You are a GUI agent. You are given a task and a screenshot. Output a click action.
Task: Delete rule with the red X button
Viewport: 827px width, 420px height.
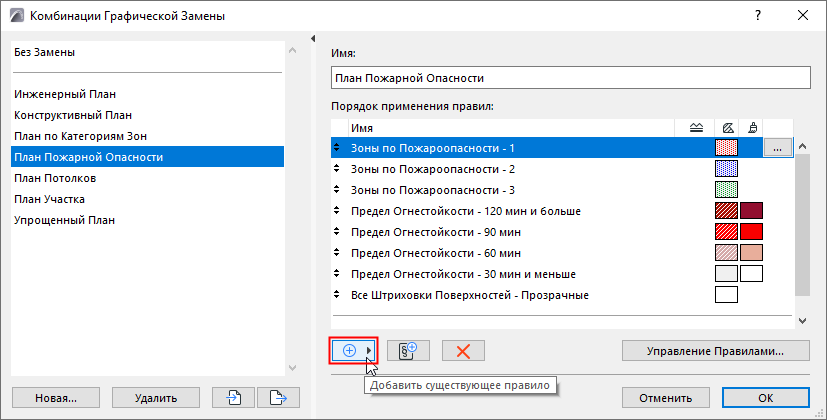(x=463, y=350)
